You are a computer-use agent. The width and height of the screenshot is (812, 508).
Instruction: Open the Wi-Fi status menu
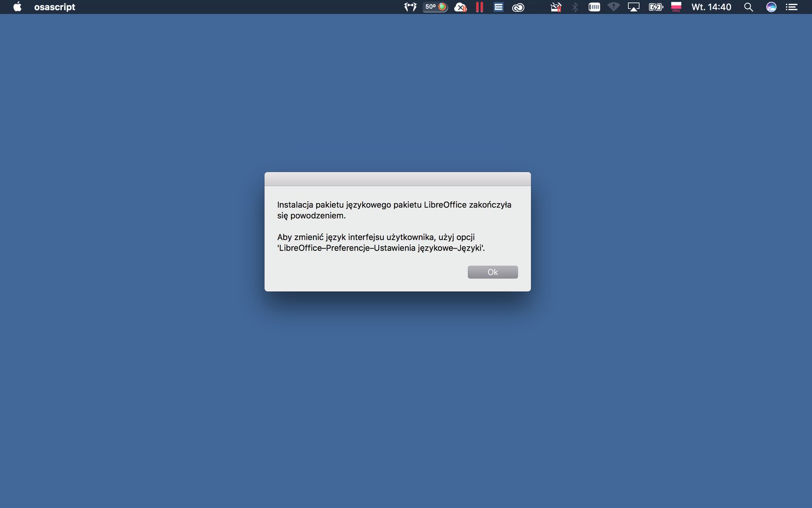(614, 7)
